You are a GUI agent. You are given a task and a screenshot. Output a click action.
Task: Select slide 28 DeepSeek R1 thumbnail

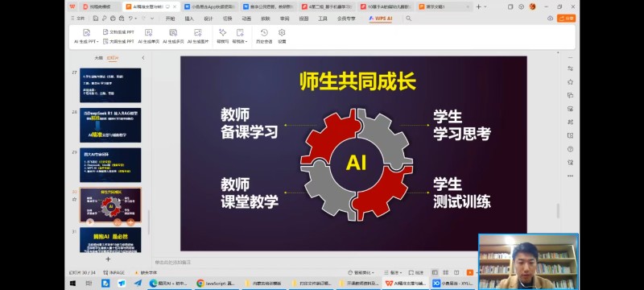(110, 125)
